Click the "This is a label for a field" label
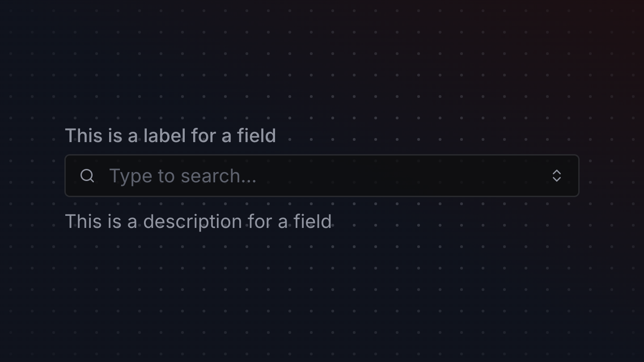Viewport: 644px width, 362px height. tap(170, 135)
